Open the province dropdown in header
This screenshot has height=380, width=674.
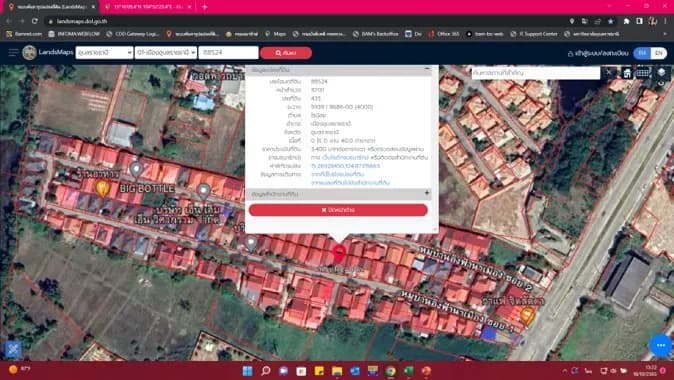pos(104,52)
